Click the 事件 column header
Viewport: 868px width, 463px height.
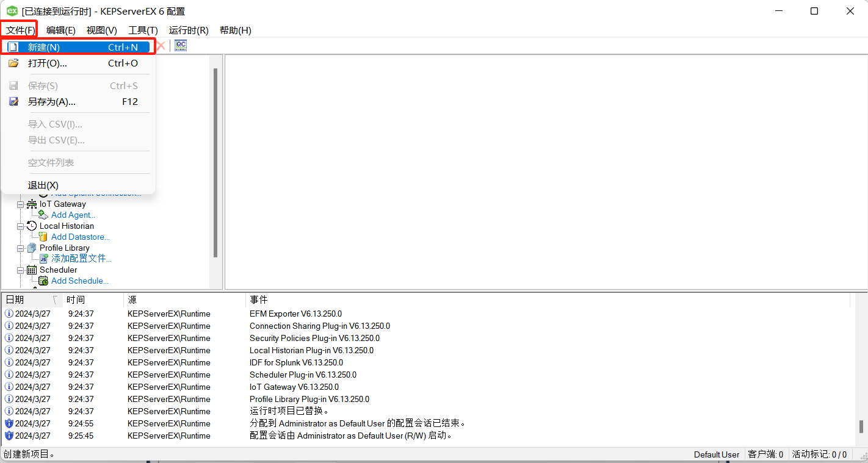548,300
